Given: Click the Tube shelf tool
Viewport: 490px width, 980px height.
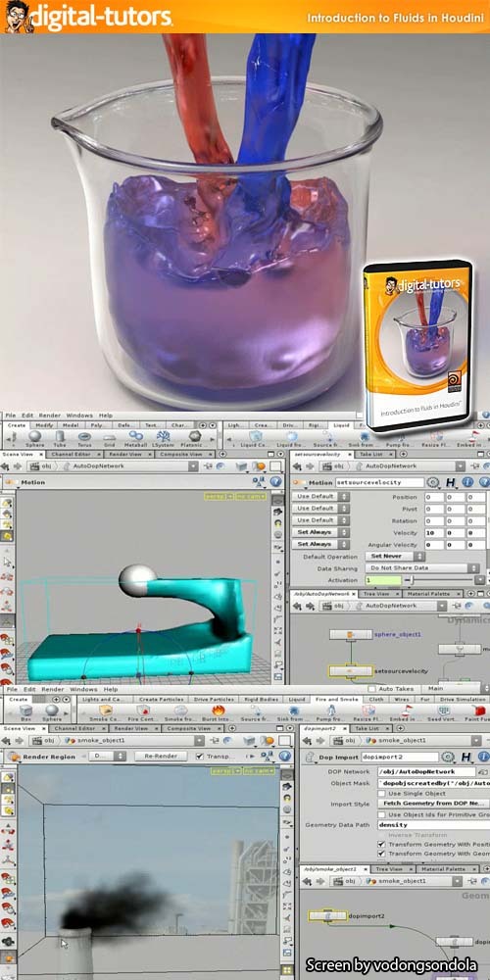Looking at the screenshot, I should click(60, 437).
